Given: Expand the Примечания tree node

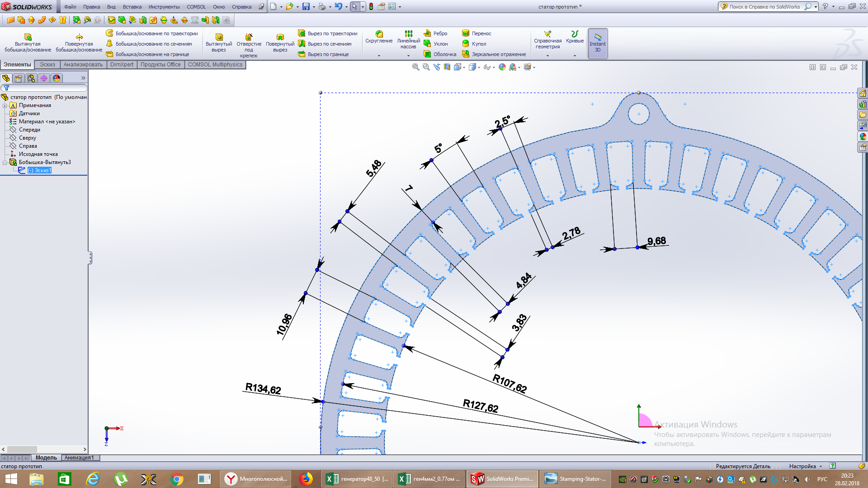Looking at the screenshot, I should (5, 105).
